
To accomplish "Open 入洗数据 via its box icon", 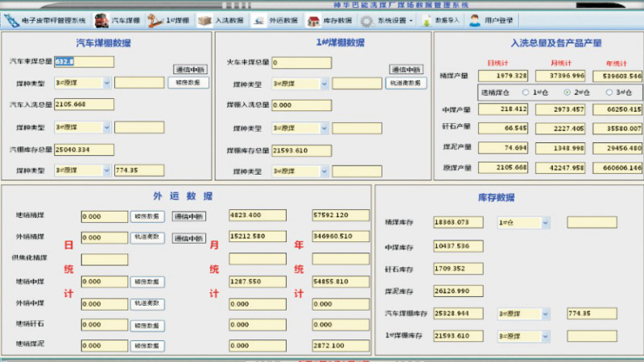I will tap(205, 20).
